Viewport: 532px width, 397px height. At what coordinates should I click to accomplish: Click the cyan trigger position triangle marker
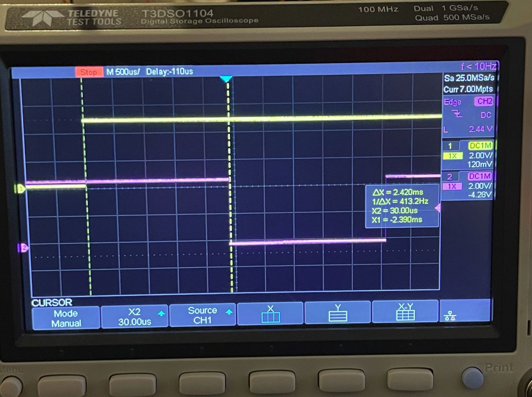(226, 79)
